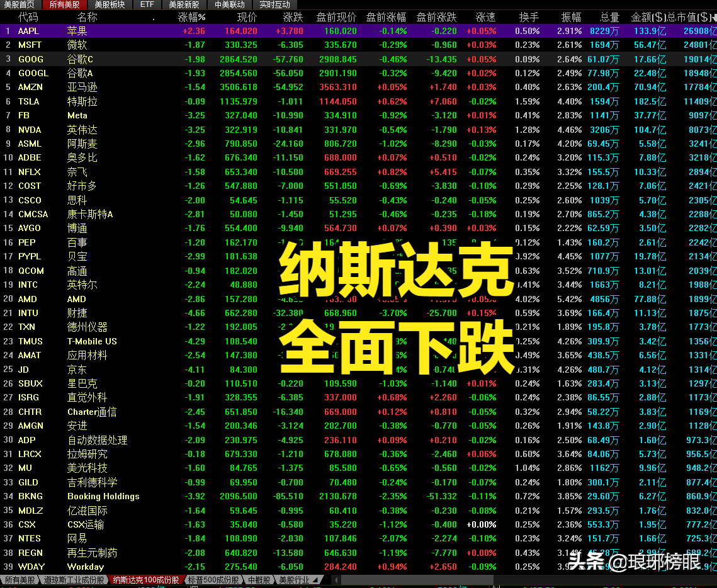717x588 pixels.
Task: Select the stock name 贝宝
Action: coord(77,256)
